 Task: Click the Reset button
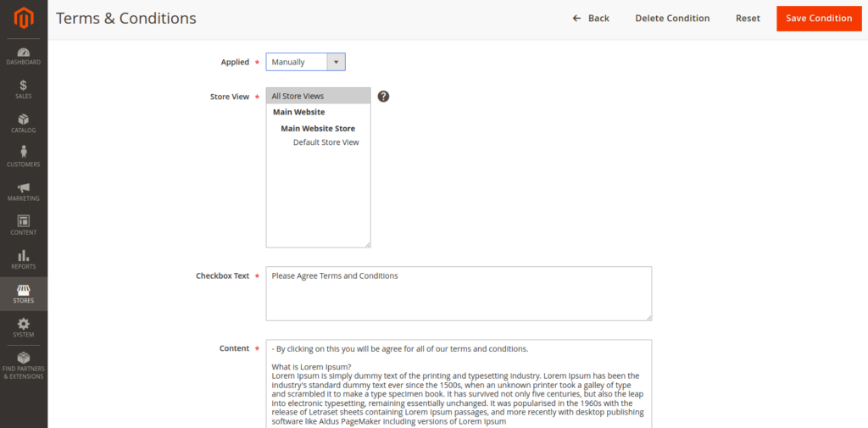pyautogui.click(x=748, y=19)
